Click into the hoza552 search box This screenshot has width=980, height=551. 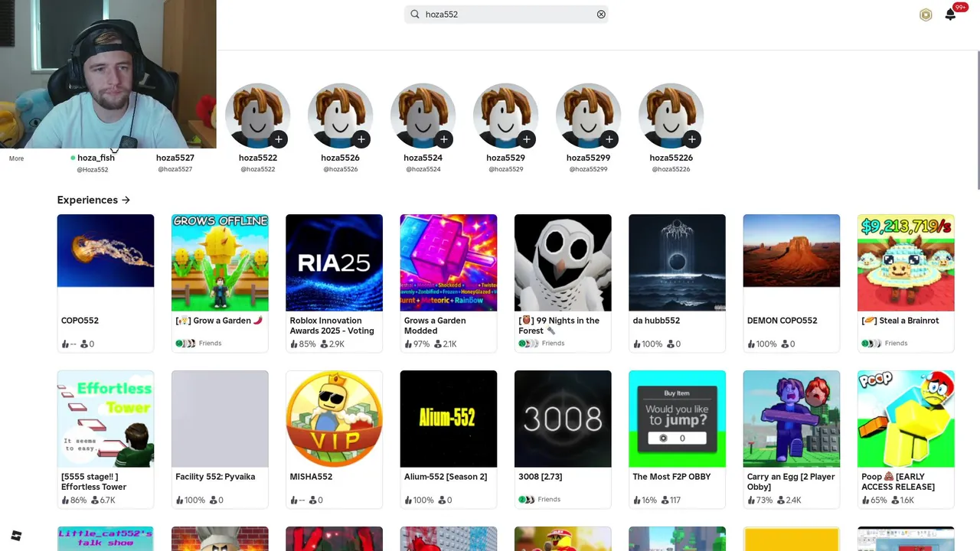pos(507,15)
